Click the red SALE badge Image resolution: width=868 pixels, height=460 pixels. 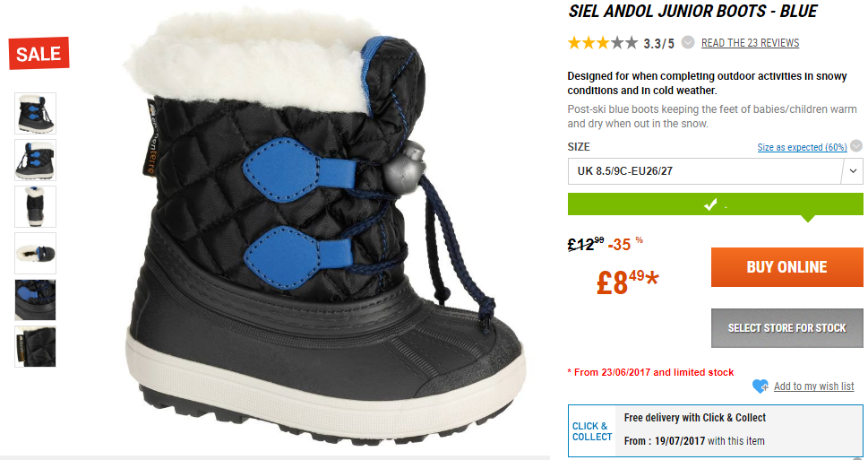(39, 53)
